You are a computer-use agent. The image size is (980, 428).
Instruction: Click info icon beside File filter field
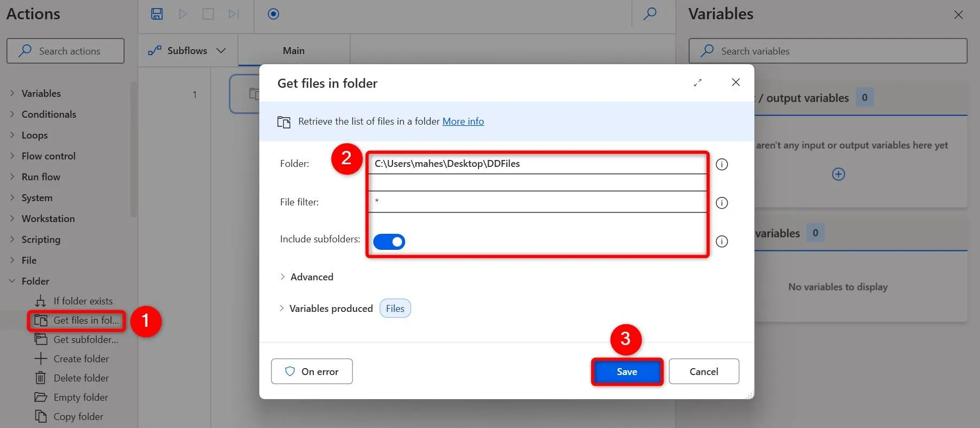(x=722, y=203)
